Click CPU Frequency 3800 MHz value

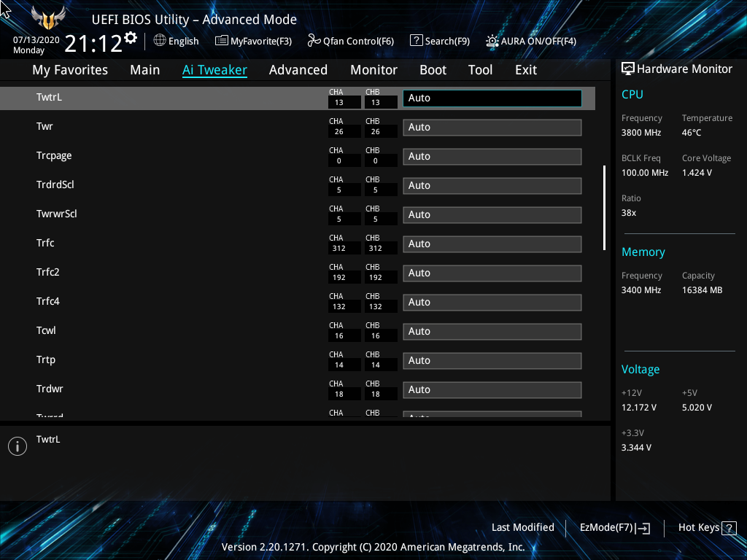(x=641, y=133)
